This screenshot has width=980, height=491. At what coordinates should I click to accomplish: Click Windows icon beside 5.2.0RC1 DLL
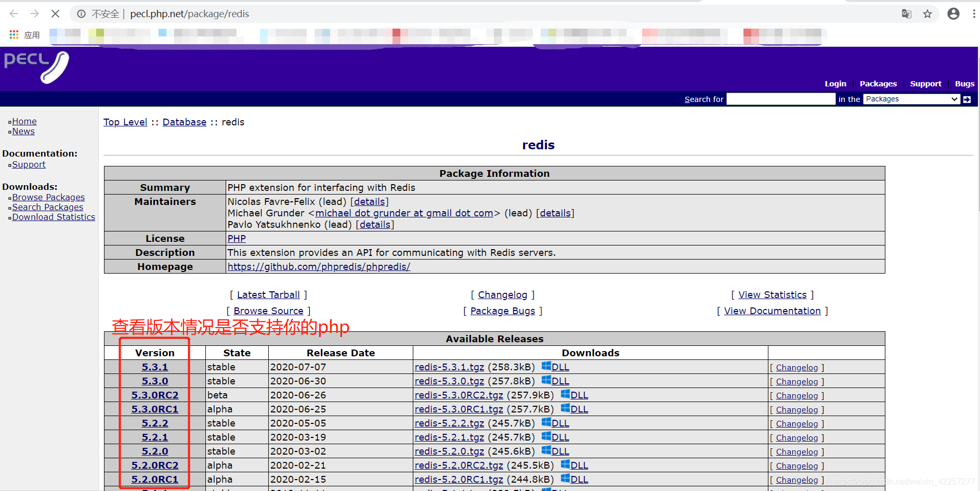565,478
